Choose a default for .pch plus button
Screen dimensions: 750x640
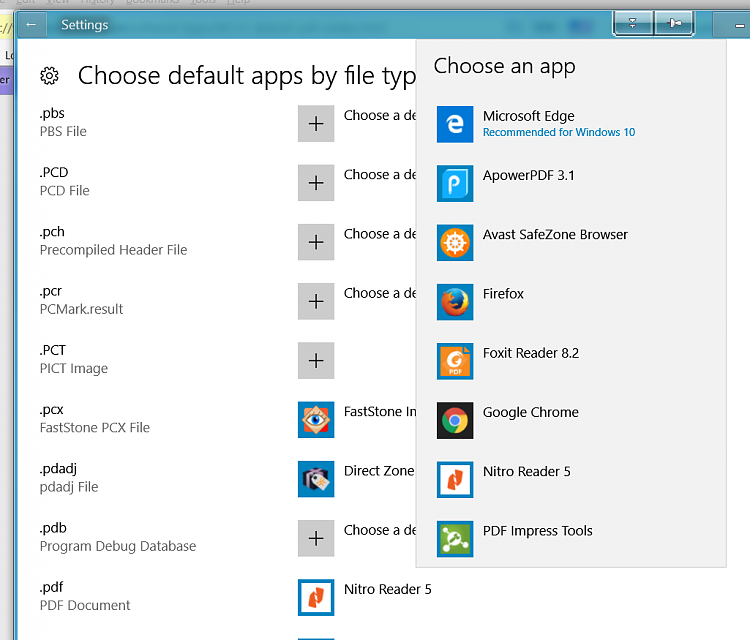(316, 242)
